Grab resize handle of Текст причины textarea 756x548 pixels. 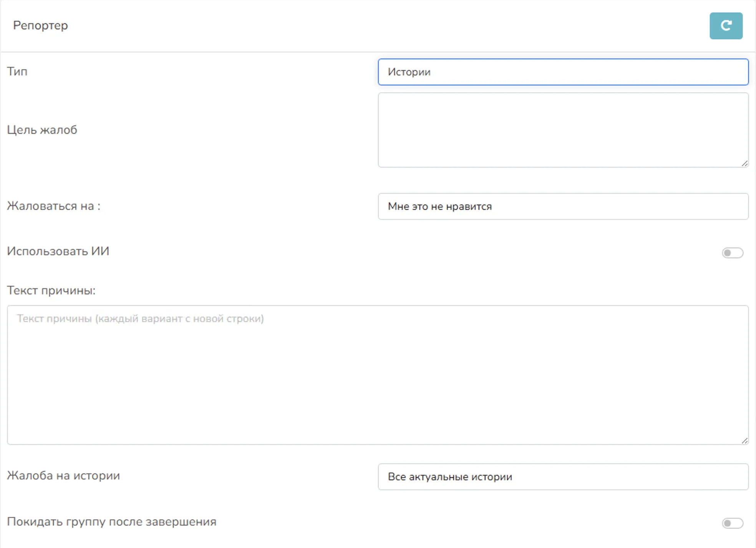point(744,441)
